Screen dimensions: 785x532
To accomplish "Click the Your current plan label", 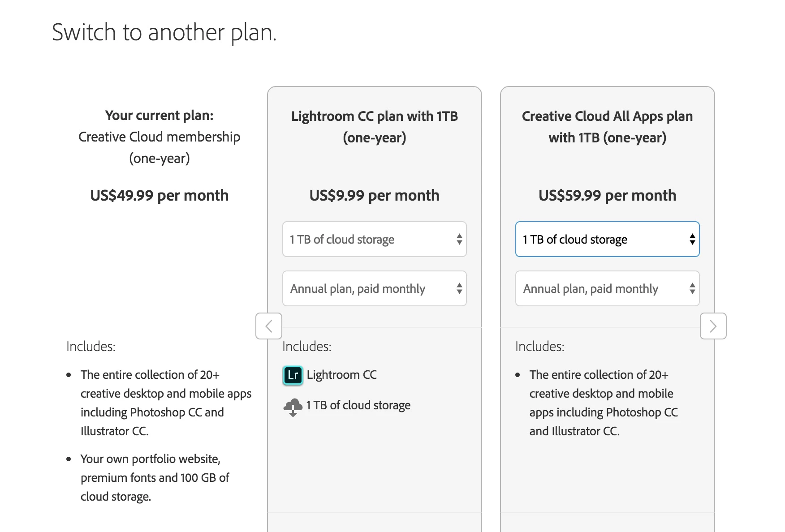I will tap(160, 116).
